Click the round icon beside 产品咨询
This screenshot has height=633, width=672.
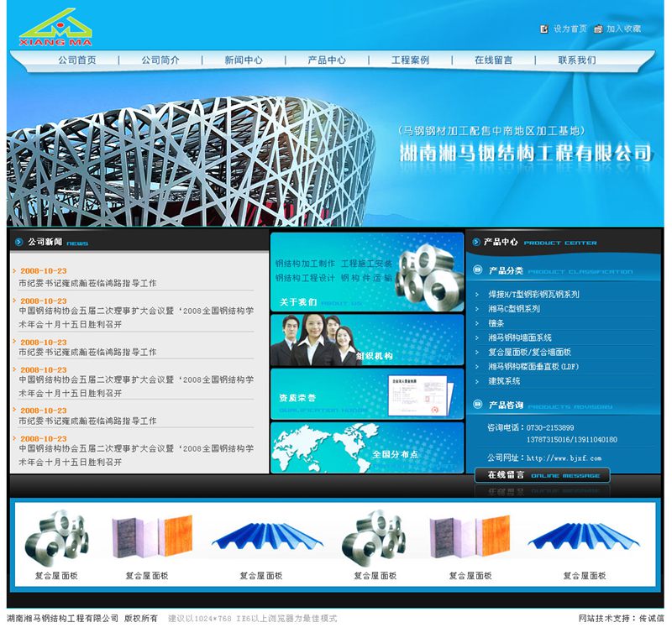coord(478,405)
